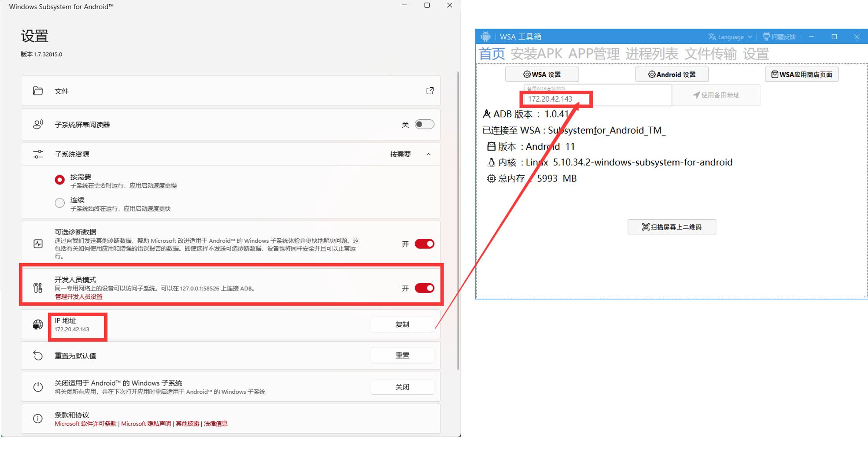
Task: Click the 文件 folder icon
Action: 38,91
